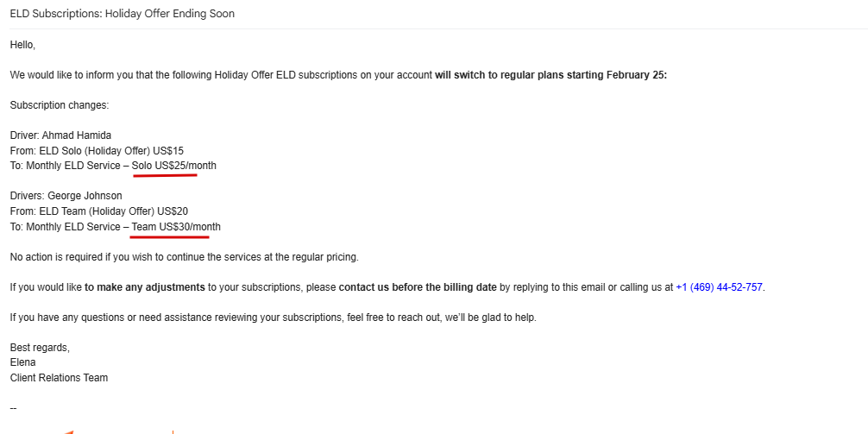The width and height of the screenshot is (868, 434).
Task: Click the 'Subscription changes:' heading line
Action: pos(60,105)
